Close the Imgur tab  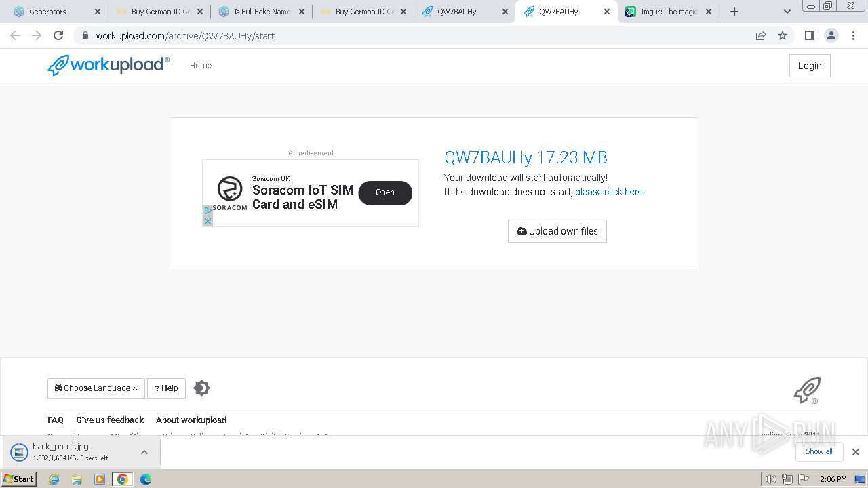[709, 12]
